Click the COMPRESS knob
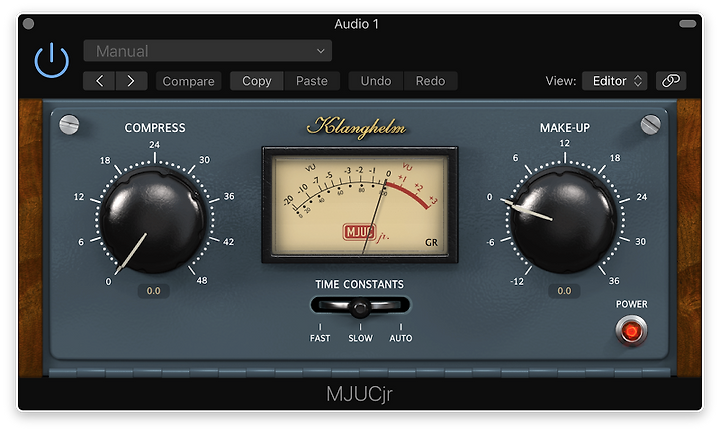The image size is (720, 432). tap(154, 220)
